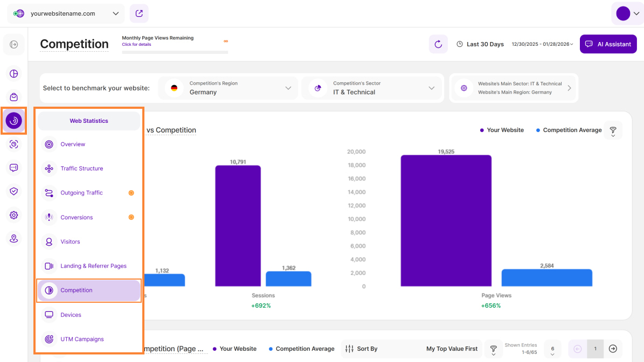
Task: Toggle Your Website legend series
Action: click(501, 130)
